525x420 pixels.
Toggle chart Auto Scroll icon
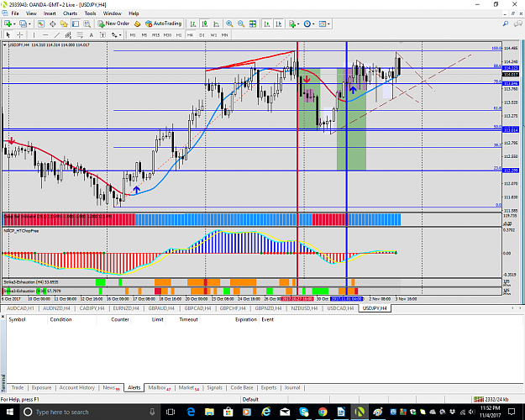267,24
